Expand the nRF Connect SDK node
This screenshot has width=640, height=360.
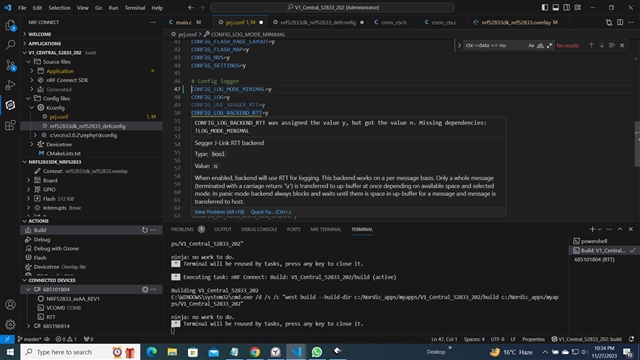point(32,80)
